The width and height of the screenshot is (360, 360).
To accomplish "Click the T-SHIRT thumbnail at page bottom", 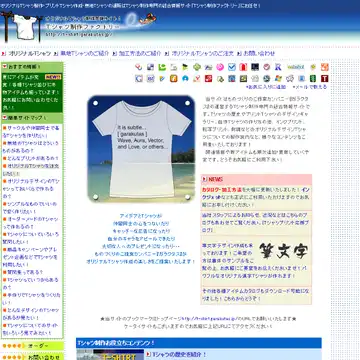I will pos(110,355).
